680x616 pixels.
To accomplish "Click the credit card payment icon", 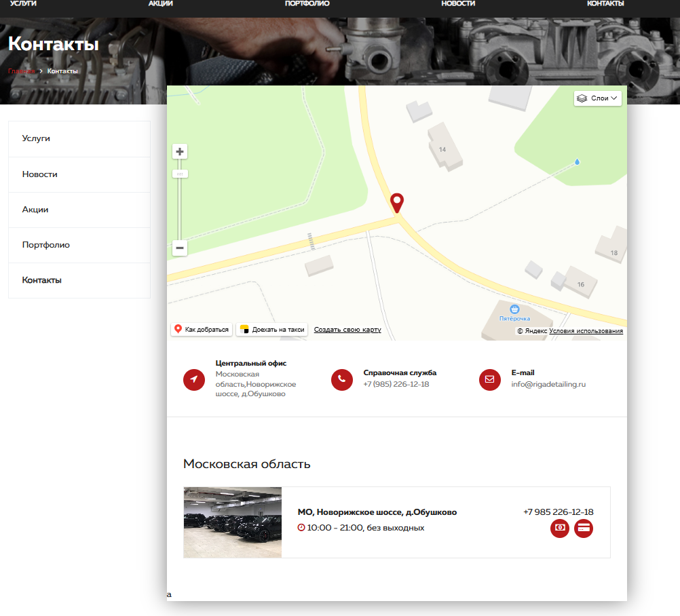I will pos(584,528).
